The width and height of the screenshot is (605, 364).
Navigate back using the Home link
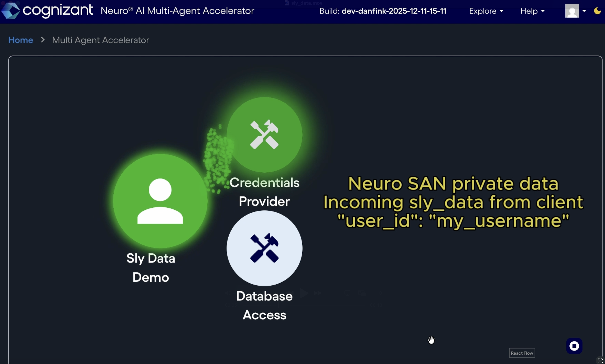click(20, 40)
